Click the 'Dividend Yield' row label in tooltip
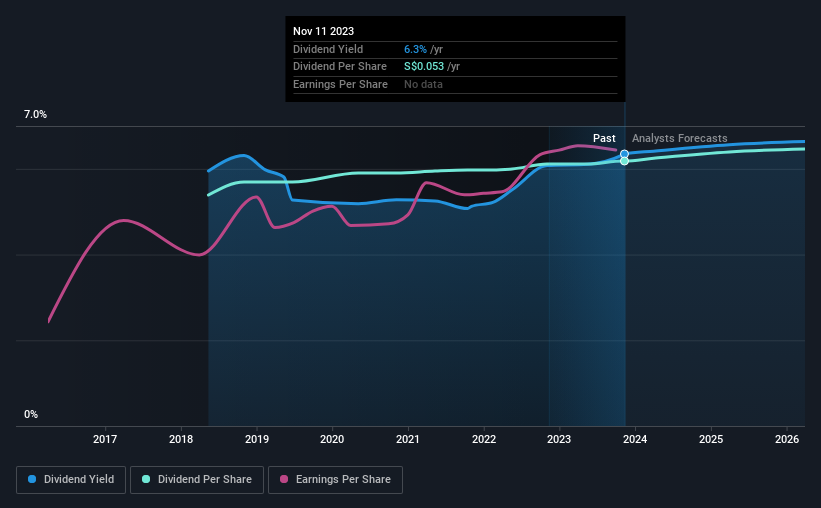Viewport: 821px width, 508px height. [x=328, y=49]
